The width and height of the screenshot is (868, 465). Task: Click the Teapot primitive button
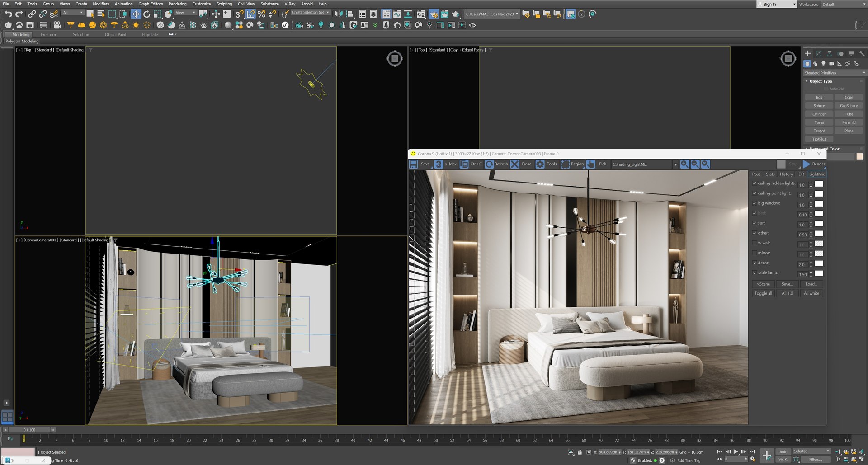point(819,131)
